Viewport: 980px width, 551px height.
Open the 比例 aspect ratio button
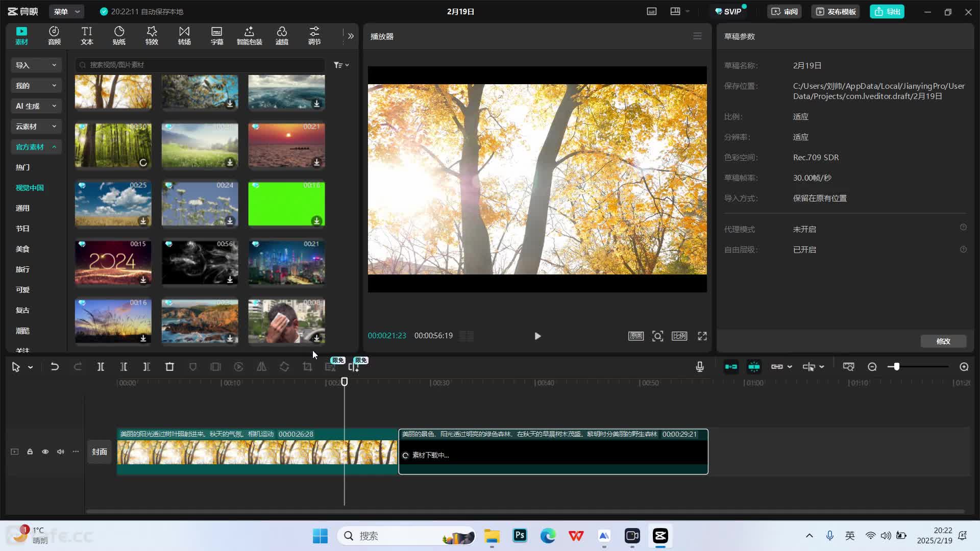679,336
